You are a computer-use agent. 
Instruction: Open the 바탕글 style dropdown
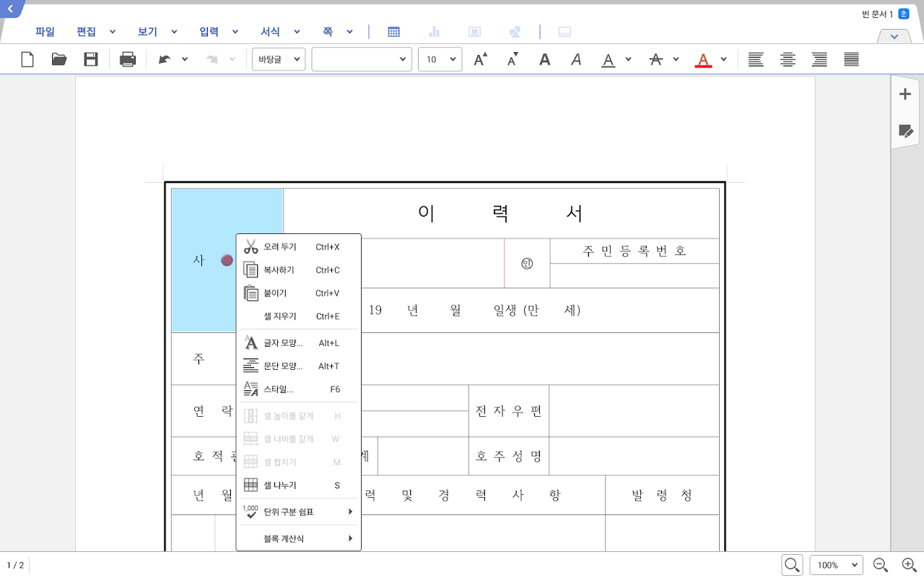279,59
